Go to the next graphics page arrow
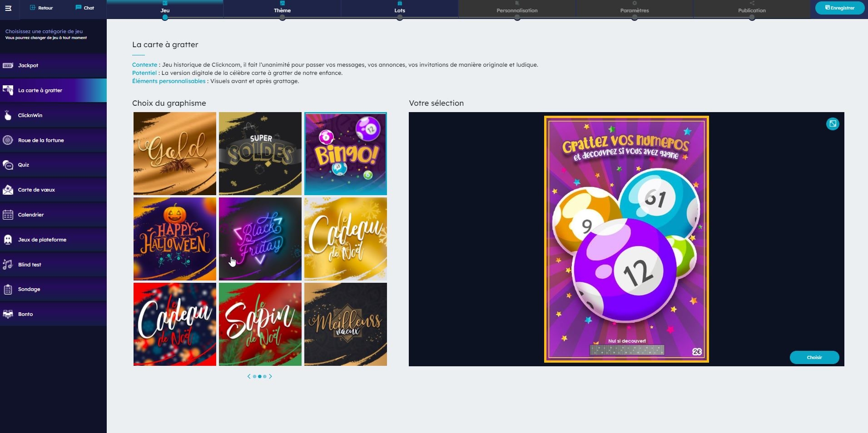The width and height of the screenshot is (868, 433). [x=271, y=376]
